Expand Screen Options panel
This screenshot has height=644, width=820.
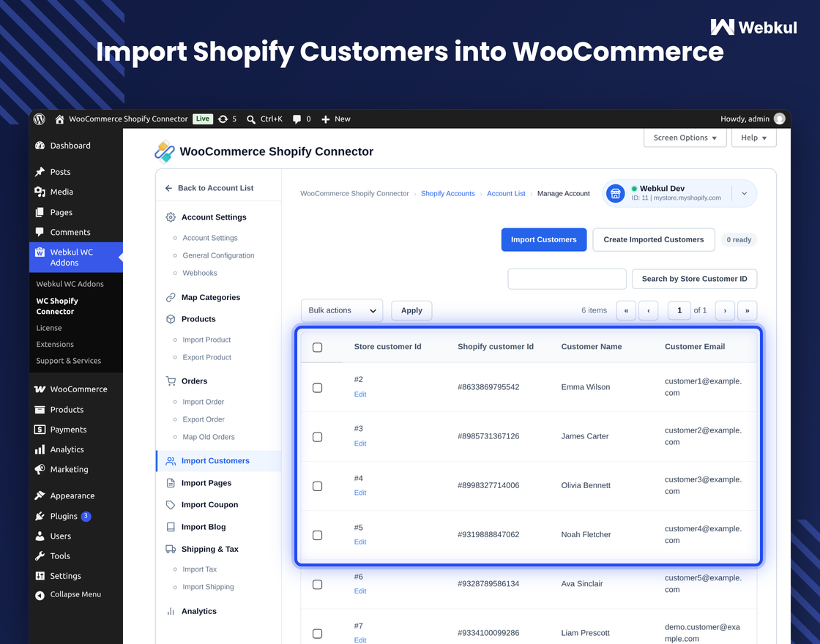tap(685, 138)
